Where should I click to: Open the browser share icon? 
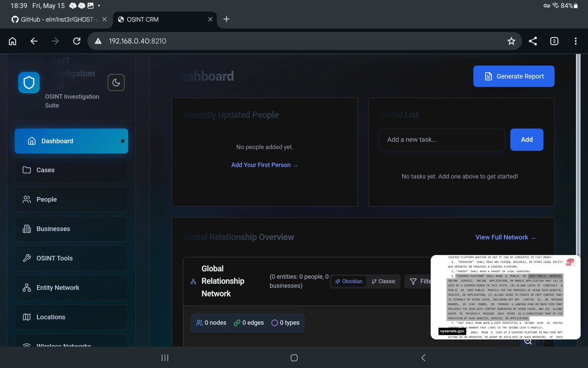533,41
